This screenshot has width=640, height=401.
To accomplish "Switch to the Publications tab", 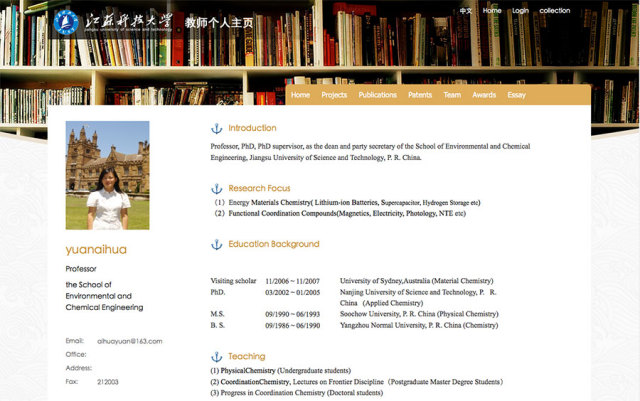I will click(x=377, y=95).
